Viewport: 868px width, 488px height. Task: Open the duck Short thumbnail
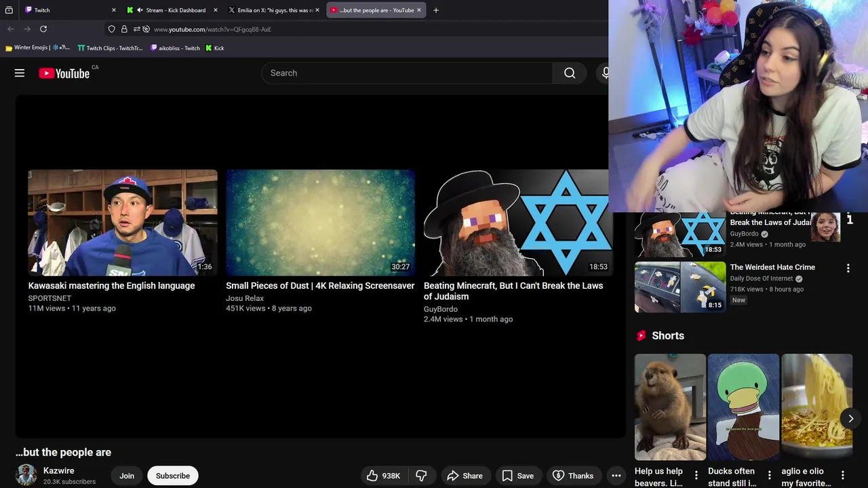click(743, 407)
